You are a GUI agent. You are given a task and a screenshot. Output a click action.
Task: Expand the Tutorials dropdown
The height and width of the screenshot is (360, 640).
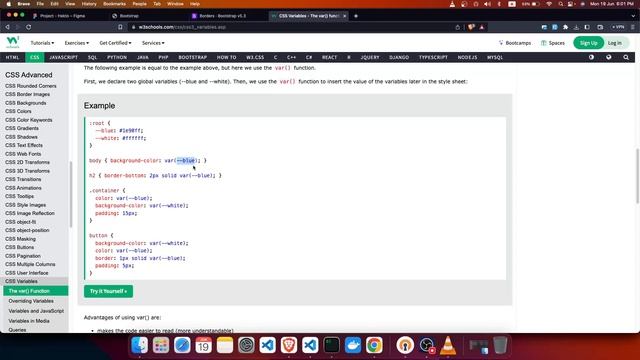tap(42, 43)
